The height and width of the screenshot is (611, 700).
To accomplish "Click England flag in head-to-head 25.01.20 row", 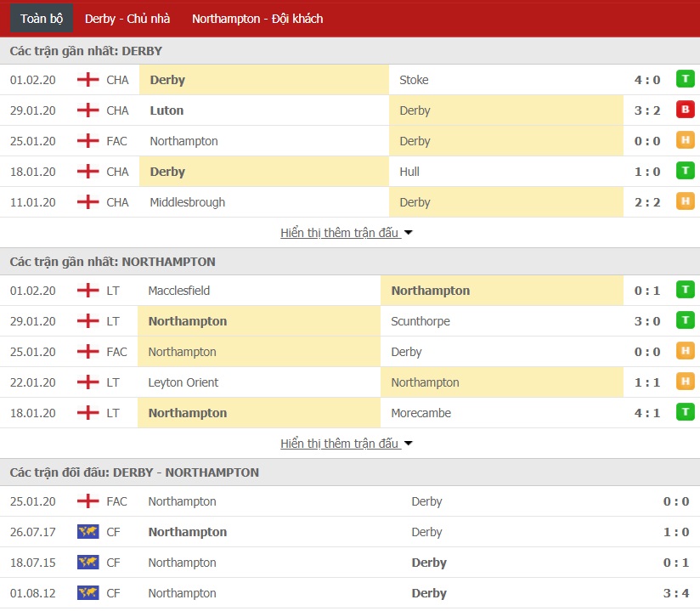I will pos(88,501).
